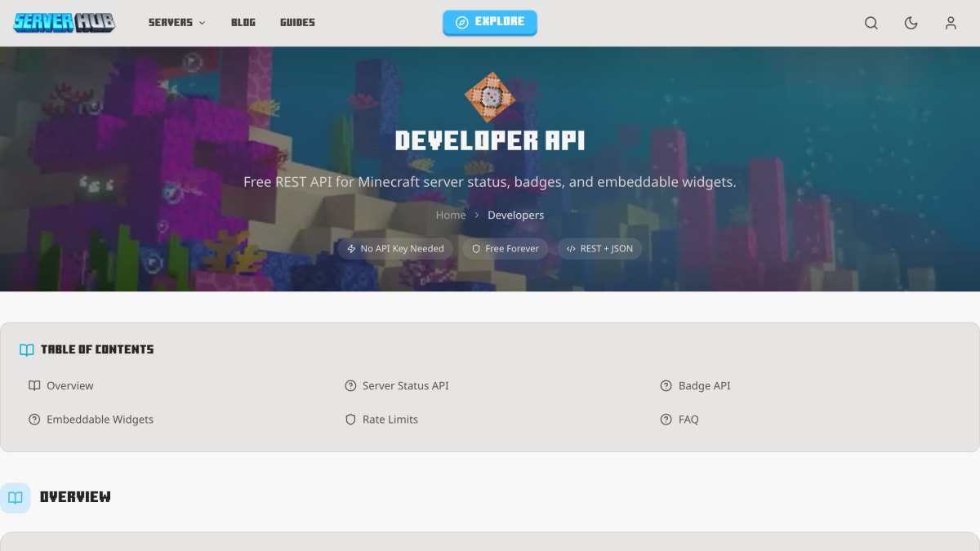Click the REST + JSON badge
980x551 pixels.
click(599, 249)
